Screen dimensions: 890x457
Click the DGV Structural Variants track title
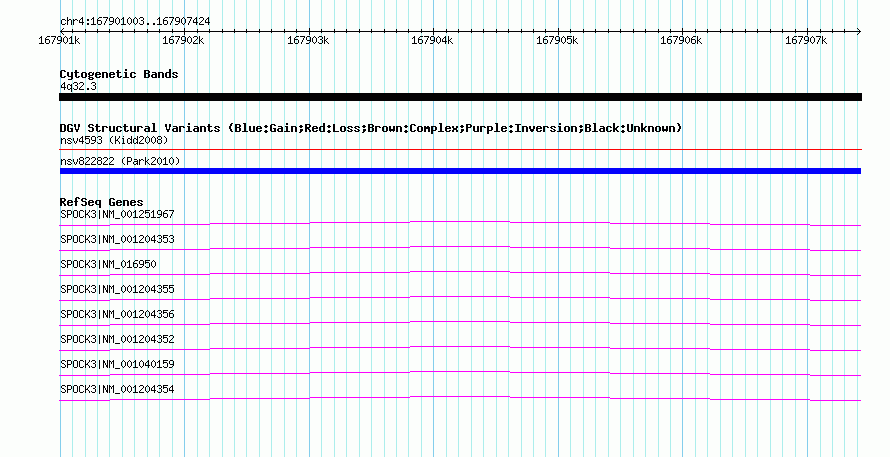click(371, 128)
